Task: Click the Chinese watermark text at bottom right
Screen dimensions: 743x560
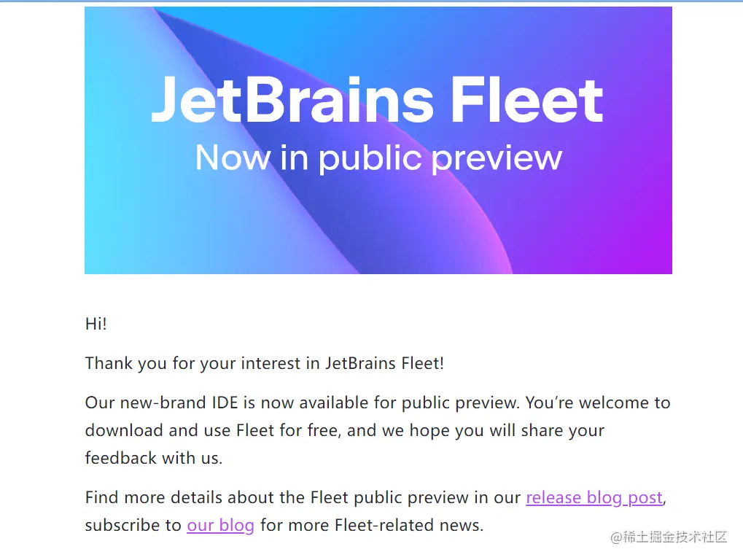Action: [669, 537]
